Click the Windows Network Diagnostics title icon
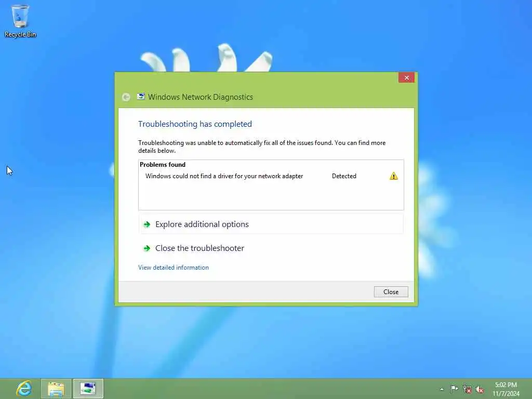 click(x=141, y=97)
